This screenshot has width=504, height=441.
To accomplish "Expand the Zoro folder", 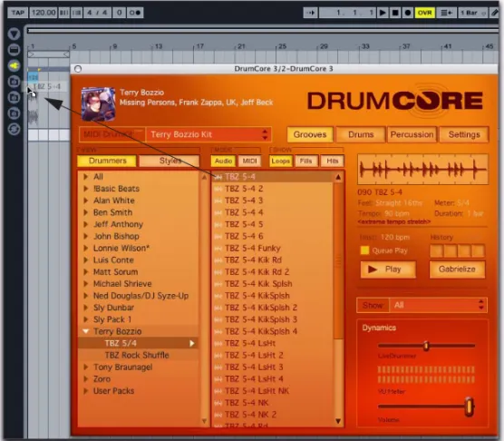I will [x=86, y=379].
